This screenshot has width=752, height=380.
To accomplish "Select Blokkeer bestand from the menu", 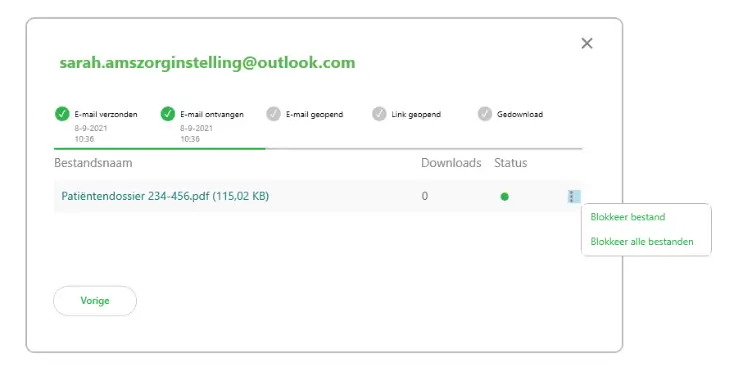I will point(627,217).
